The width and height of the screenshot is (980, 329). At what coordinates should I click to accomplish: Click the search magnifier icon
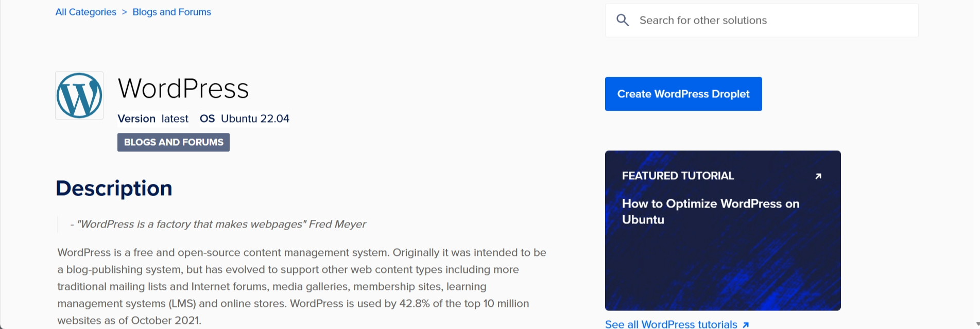(623, 20)
